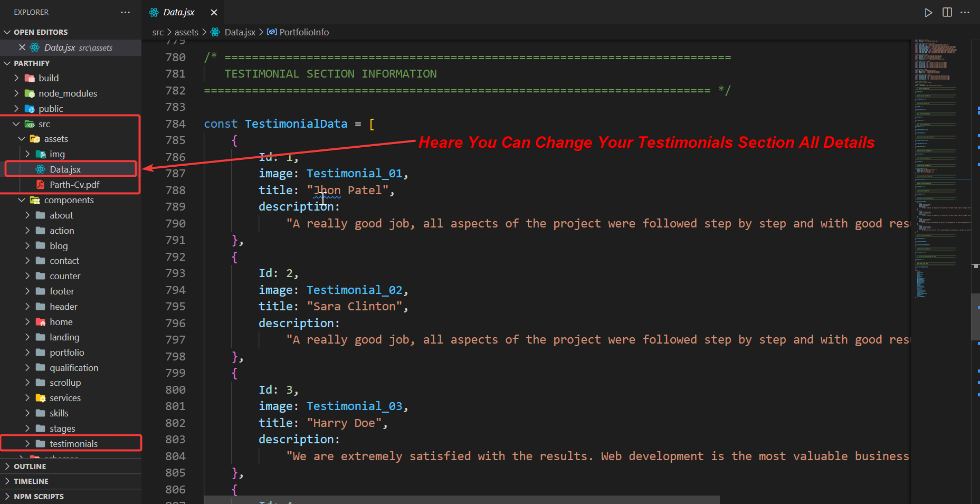Click the React icon on Data.jsx tab
The height and width of the screenshot is (504, 980).
pyautogui.click(x=154, y=13)
